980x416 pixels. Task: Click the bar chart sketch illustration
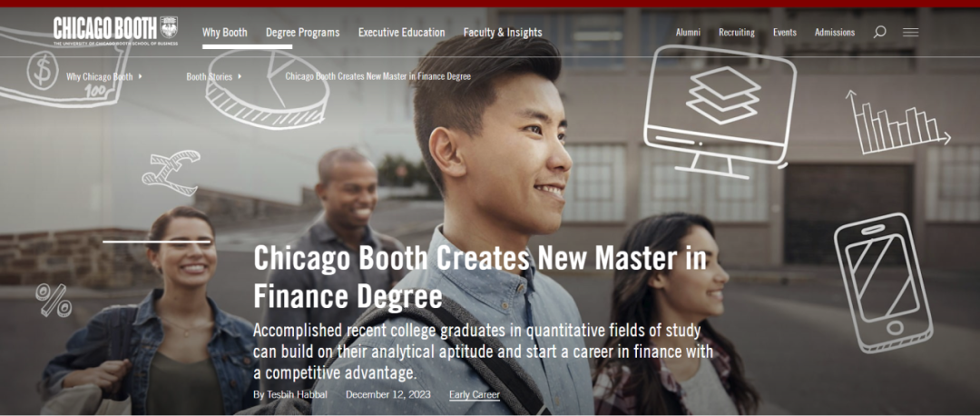[x=897, y=122]
